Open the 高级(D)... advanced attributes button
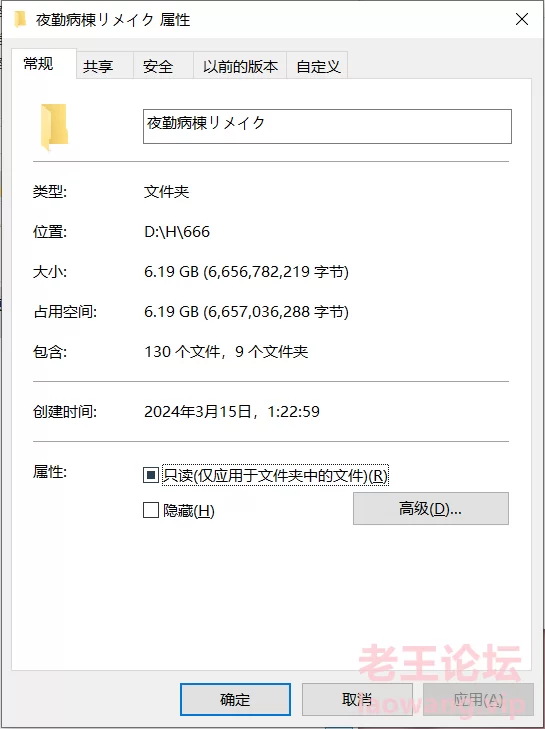Viewport: 545px width, 729px height. click(431, 509)
